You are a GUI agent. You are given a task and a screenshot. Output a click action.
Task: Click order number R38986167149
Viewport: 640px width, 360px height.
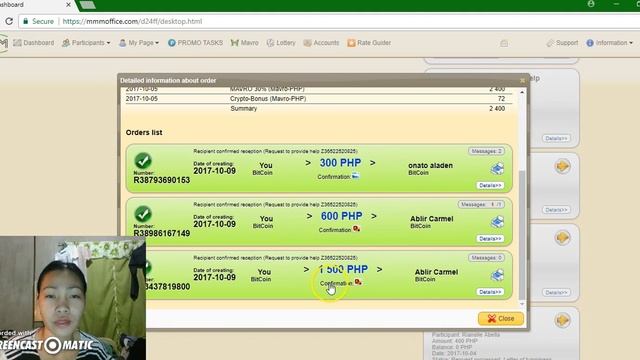point(162,233)
